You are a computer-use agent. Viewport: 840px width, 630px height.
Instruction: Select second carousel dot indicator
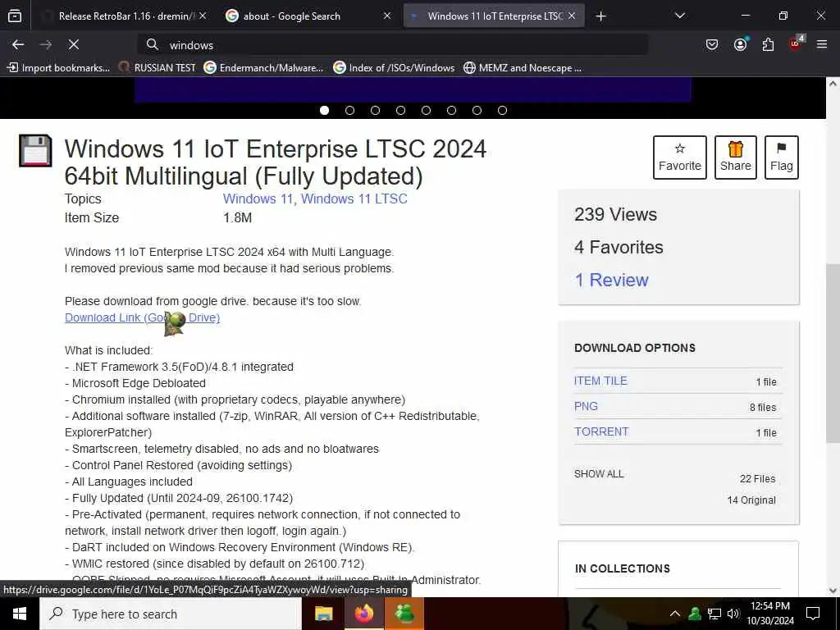349,111
